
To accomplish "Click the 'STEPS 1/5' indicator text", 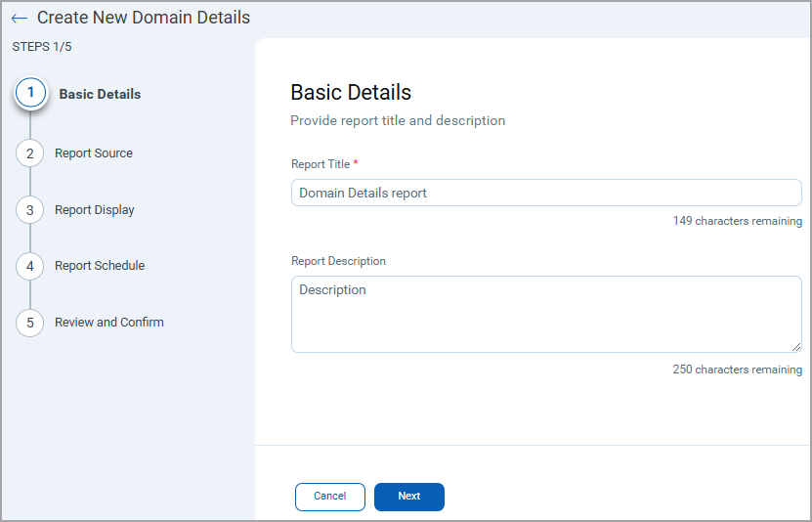I will pyautogui.click(x=42, y=47).
